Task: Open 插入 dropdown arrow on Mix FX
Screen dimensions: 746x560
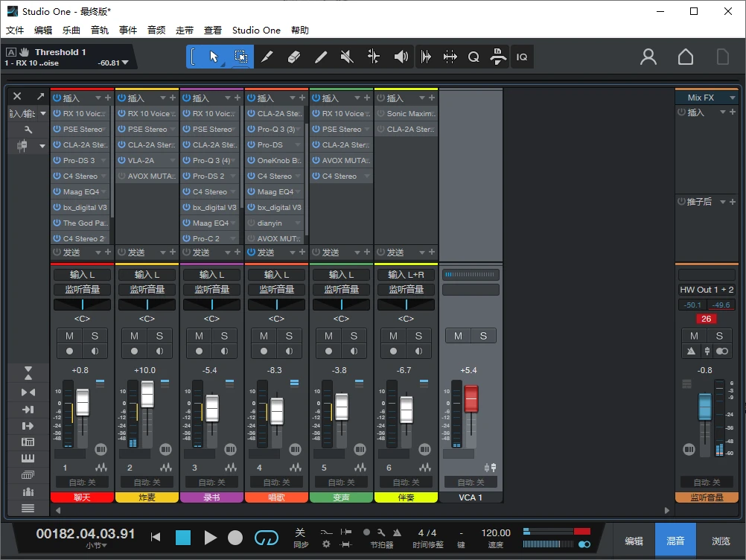Action: [x=722, y=112]
